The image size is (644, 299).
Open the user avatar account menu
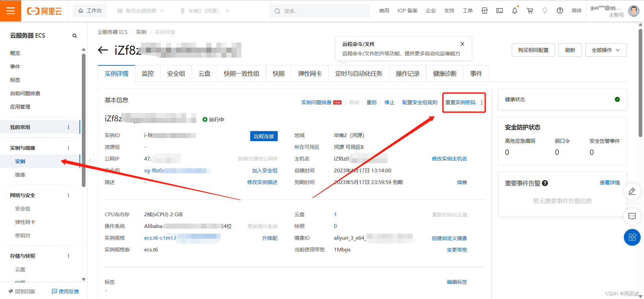tap(633, 11)
